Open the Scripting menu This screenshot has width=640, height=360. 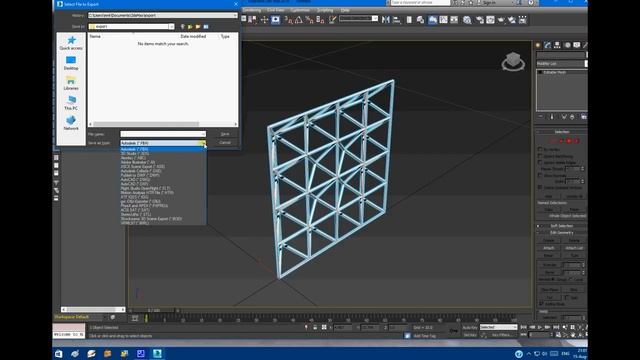pos(325,10)
